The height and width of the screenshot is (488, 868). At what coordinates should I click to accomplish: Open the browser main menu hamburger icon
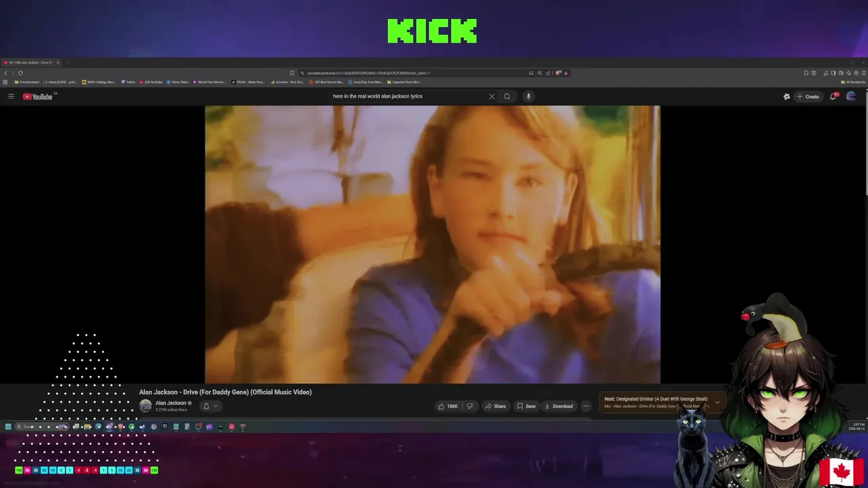pyautogui.click(x=862, y=73)
